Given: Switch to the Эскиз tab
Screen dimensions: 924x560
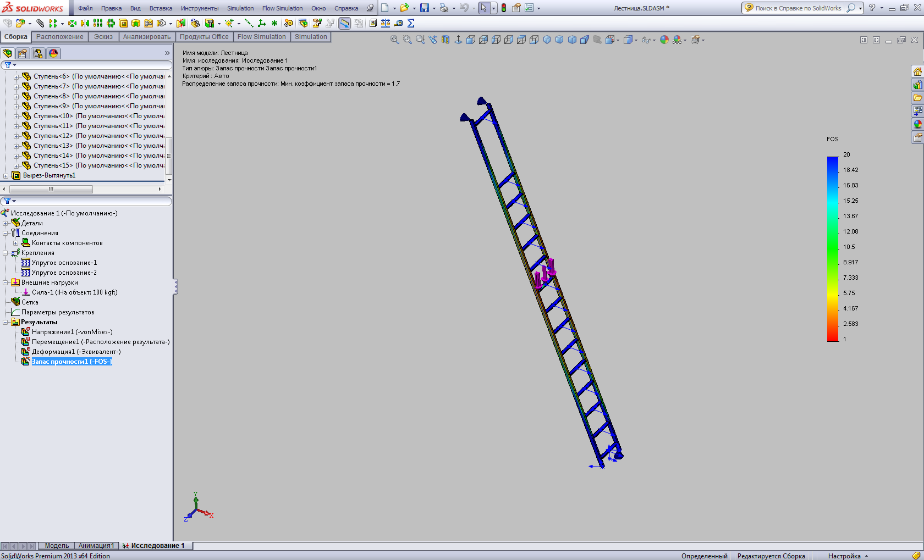Looking at the screenshot, I should 103,37.
